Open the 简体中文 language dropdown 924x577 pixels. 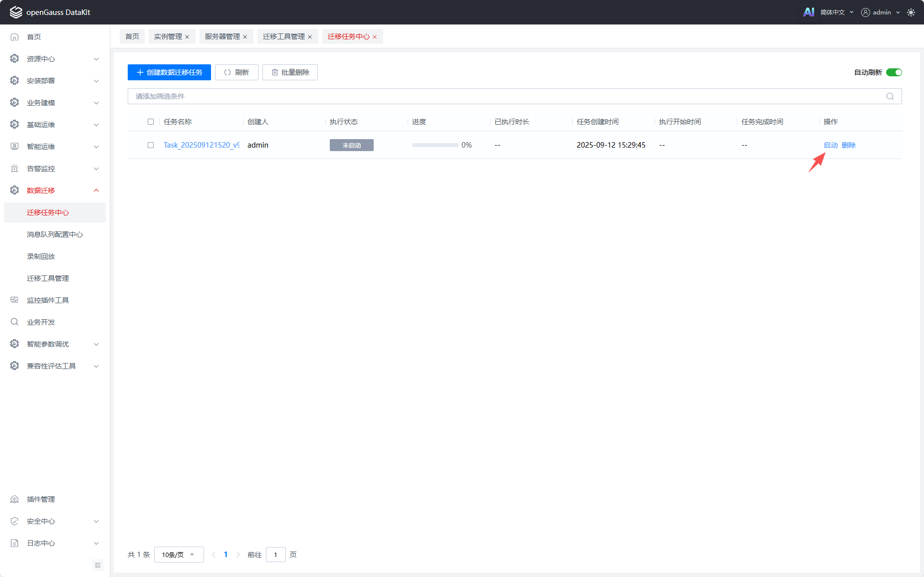coord(836,12)
